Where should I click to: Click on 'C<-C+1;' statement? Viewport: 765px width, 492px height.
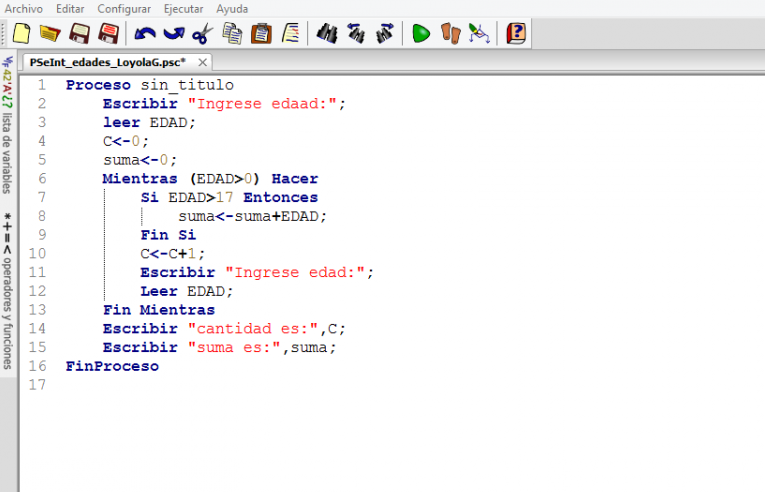point(173,254)
